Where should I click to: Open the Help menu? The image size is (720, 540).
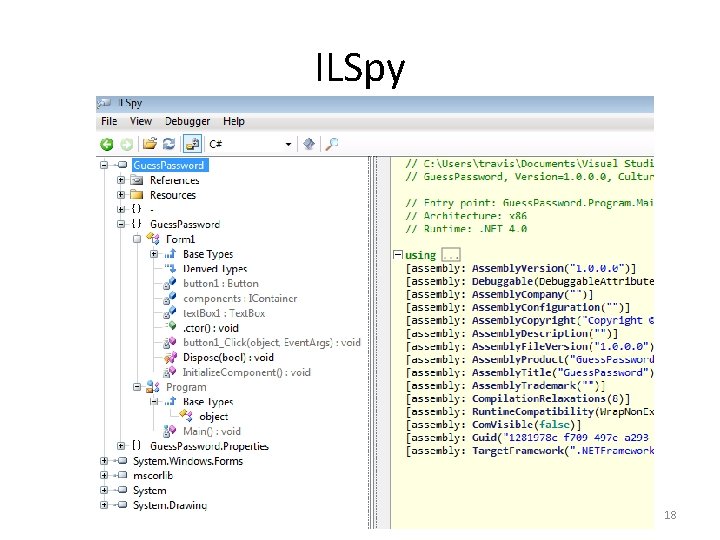pyautogui.click(x=234, y=121)
